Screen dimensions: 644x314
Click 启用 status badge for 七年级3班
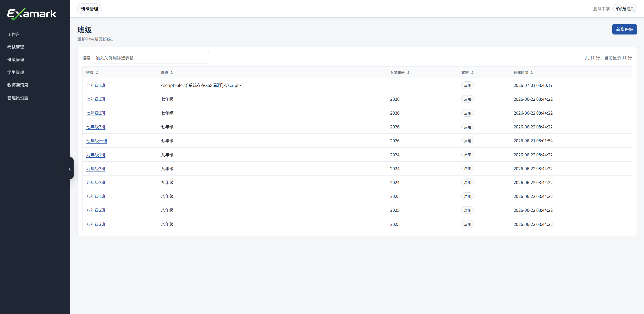[468, 127]
